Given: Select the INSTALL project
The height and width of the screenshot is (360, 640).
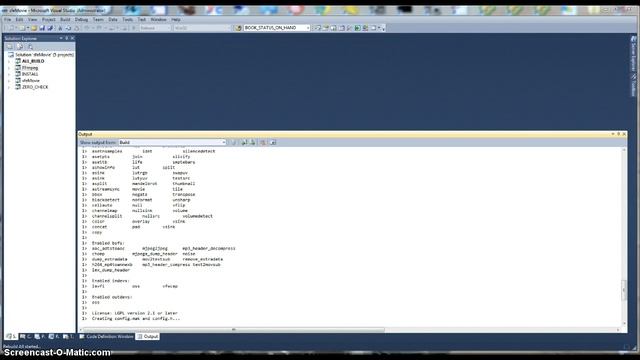Looking at the screenshot, I should 29,74.
